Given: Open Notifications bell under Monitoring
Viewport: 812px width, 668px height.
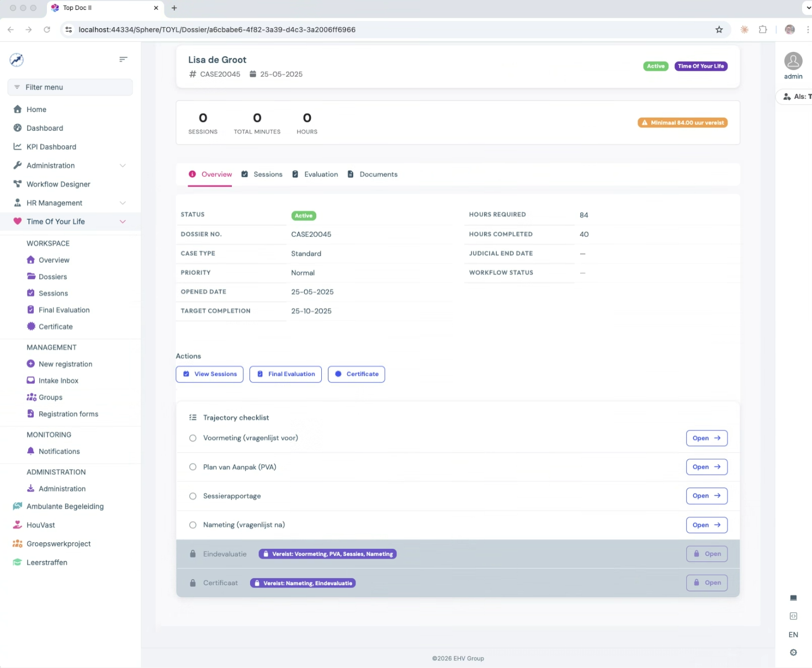Looking at the screenshot, I should click(x=31, y=451).
